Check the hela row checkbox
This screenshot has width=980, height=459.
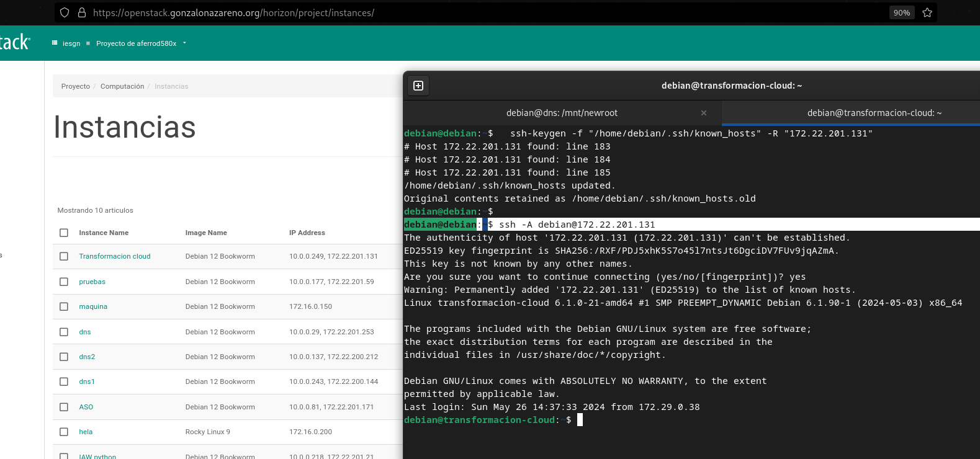(x=64, y=432)
